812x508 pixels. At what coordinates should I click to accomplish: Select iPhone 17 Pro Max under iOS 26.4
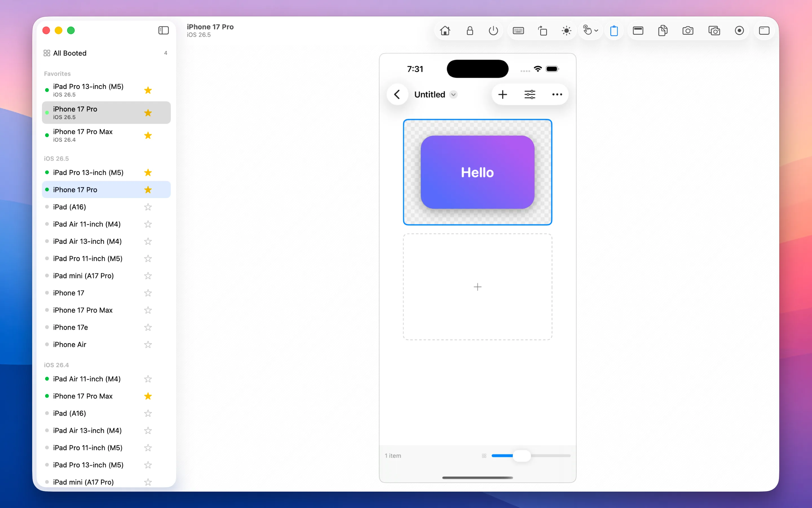106,396
